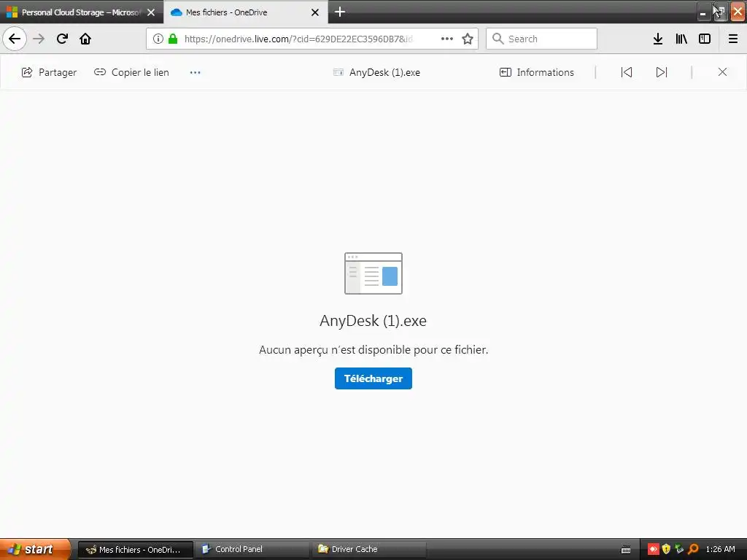
Task: Click the orange magnifier tray icon
Action: [693, 549]
